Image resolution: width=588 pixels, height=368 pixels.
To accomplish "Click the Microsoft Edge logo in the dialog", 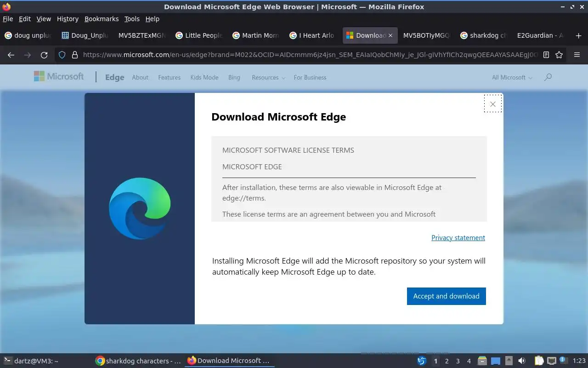I will coord(140,208).
